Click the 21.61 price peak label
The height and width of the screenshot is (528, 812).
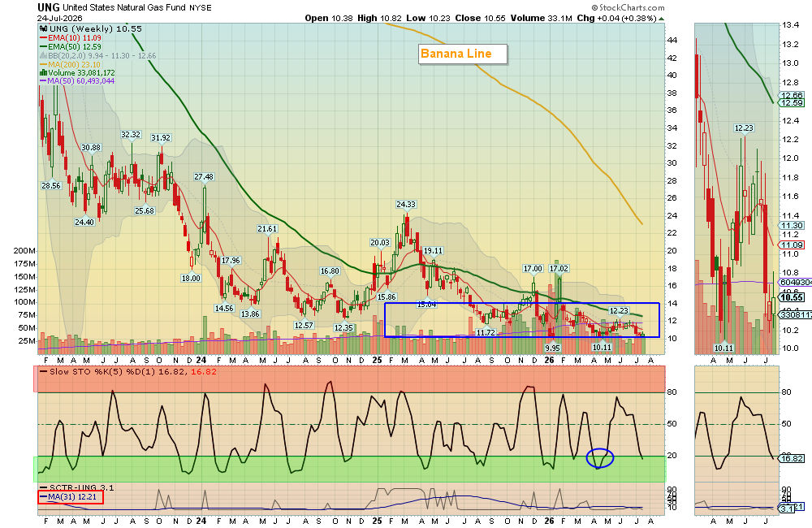pyautogui.click(x=267, y=228)
